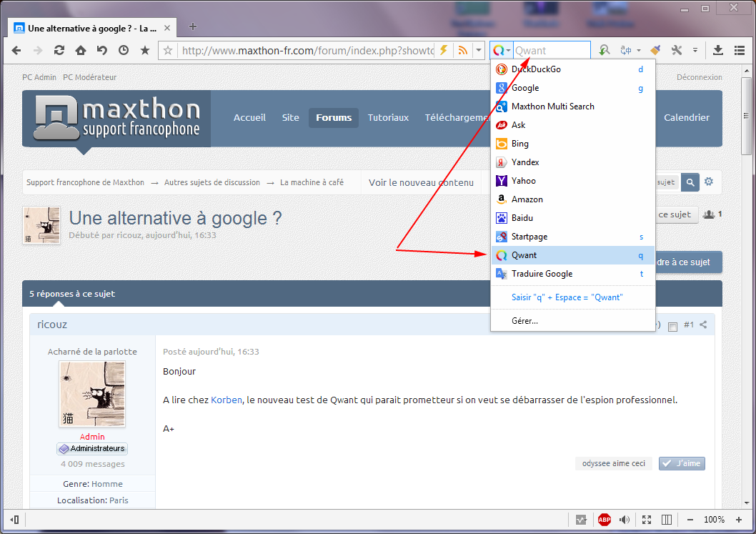Choose the highlighted Qwant entry
The height and width of the screenshot is (534, 756).
(573, 255)
